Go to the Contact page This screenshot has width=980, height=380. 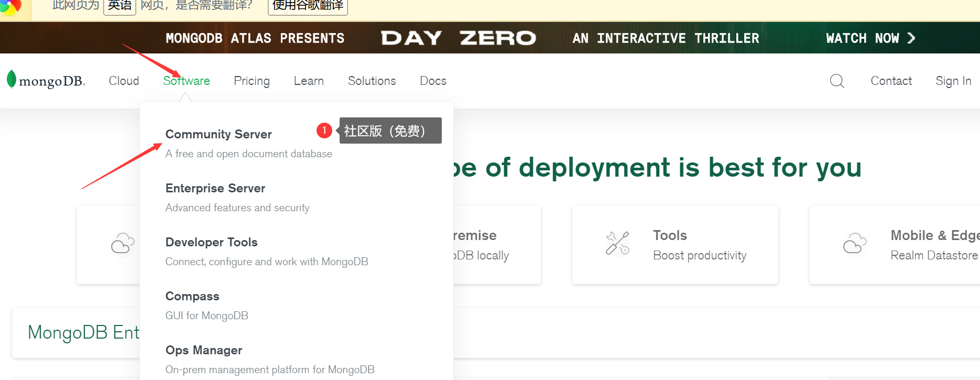[891, 81]
